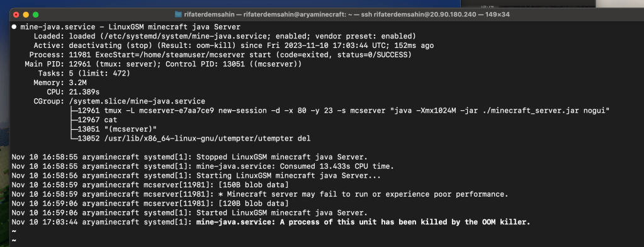Click the 'mine-java.service - LinuxGSM minecraft java Server' header
Screen dimensions: 644x247
pos(130,27)
